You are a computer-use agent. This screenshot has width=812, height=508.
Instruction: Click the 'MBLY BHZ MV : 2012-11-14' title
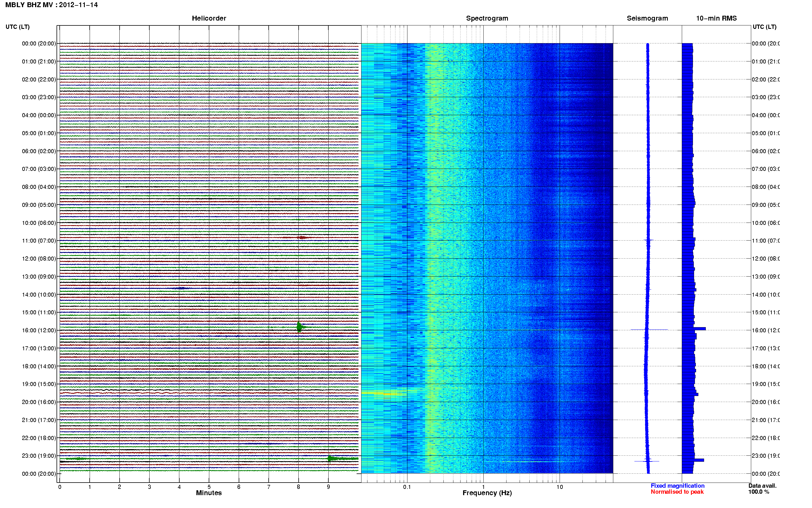(51, 5)
